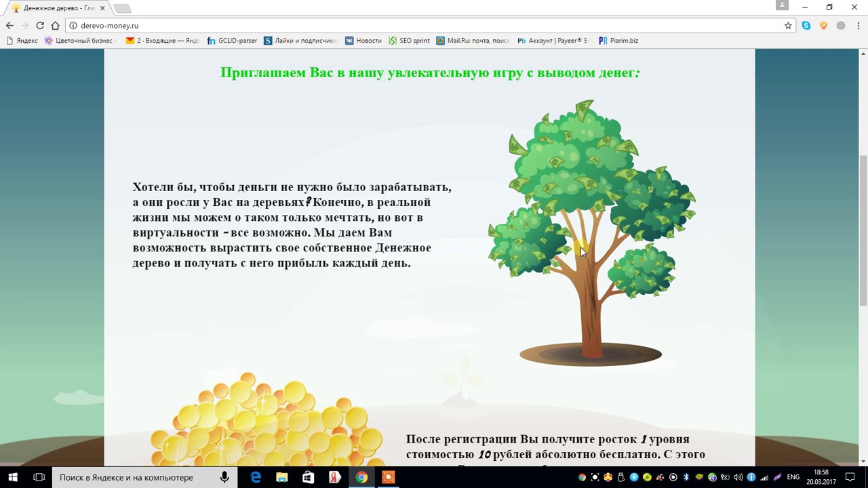Open the Лайки и подписчики bookmark
This screenshot has height=488, width=868.
[x=300, y=41]
